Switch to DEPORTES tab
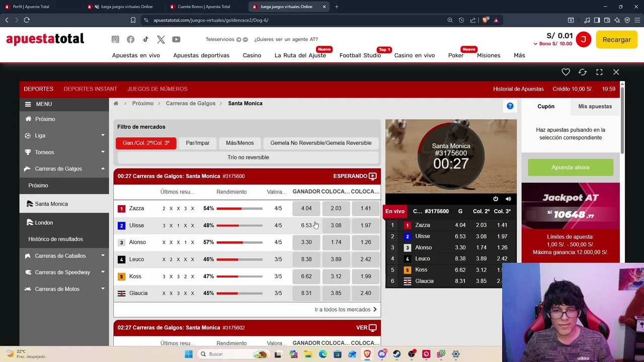Viewport: 644px width, 362px height. 39,89
